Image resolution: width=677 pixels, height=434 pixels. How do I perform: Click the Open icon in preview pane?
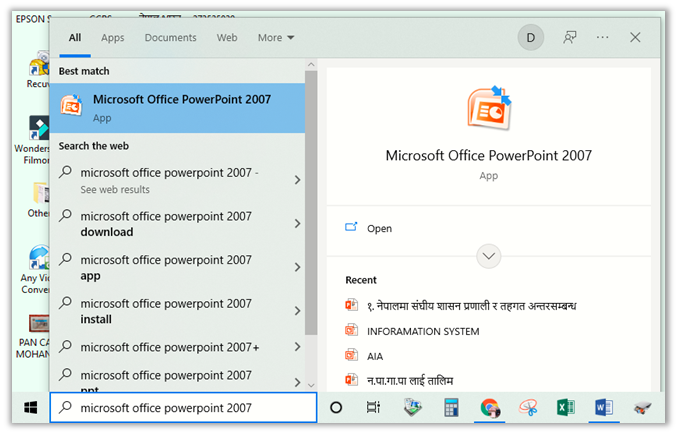click(351, 227)
